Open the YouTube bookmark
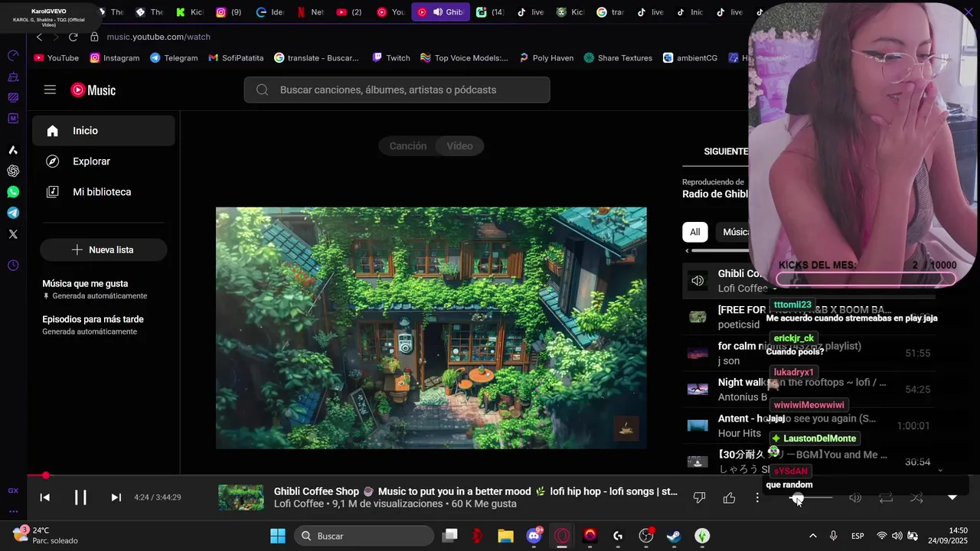 pos(57,57)
